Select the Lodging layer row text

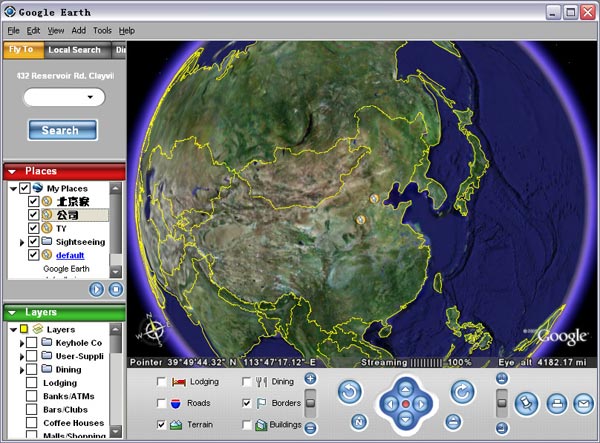click(60, 383)
